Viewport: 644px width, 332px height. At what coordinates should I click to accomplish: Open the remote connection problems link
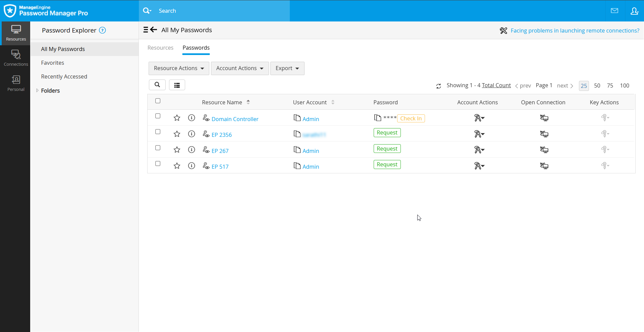click(x=575, y=31)
